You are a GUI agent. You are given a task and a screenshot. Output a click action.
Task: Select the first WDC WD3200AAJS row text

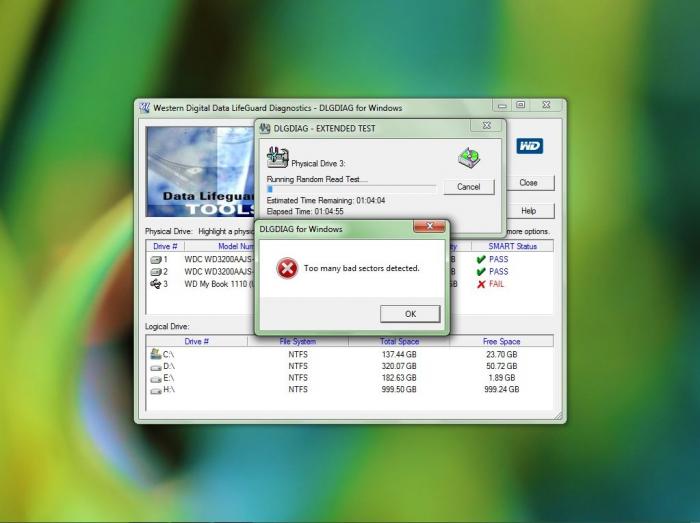point(219,259)
